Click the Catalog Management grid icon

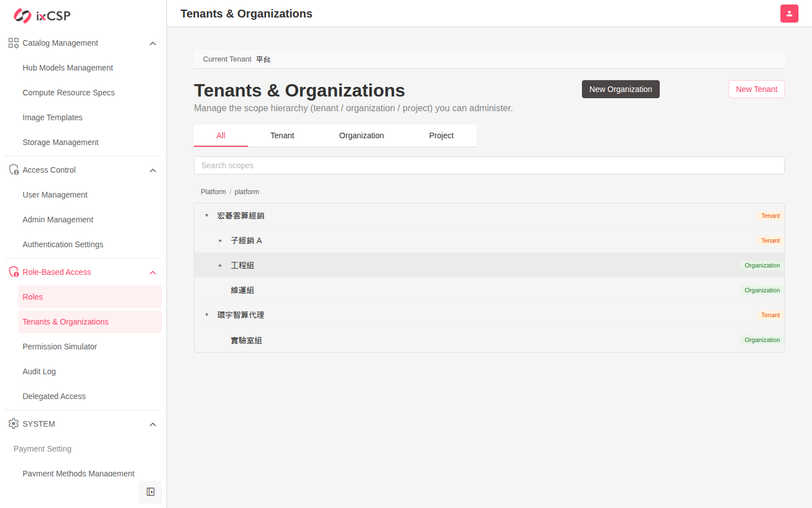click(x=14, y=43)
